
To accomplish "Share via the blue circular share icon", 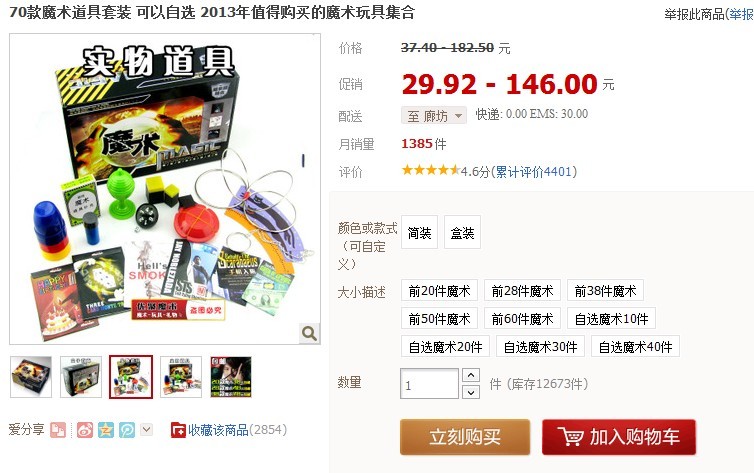I will click(x=127, y=430).
